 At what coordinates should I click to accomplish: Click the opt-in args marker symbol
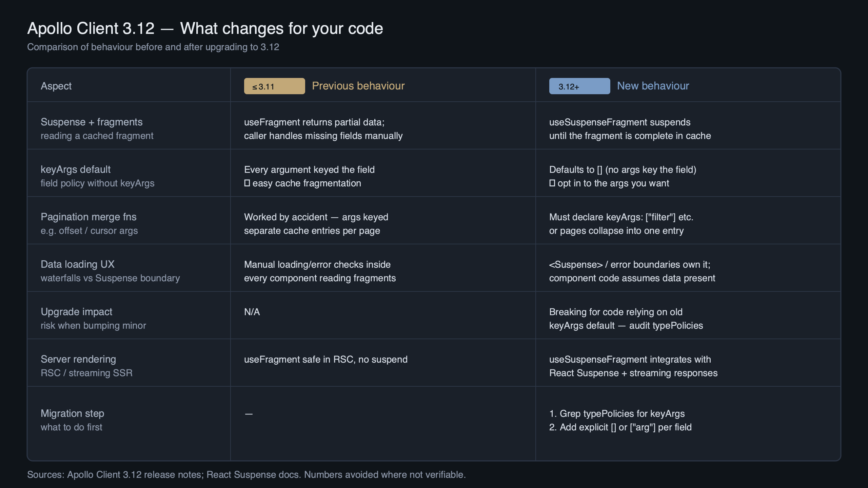click(x=553, y=183)
